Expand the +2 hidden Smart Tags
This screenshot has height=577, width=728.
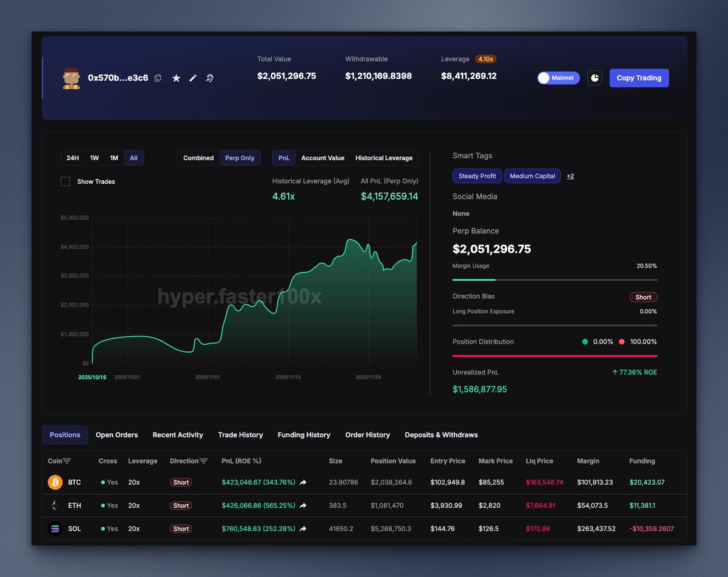coord(570,176)
